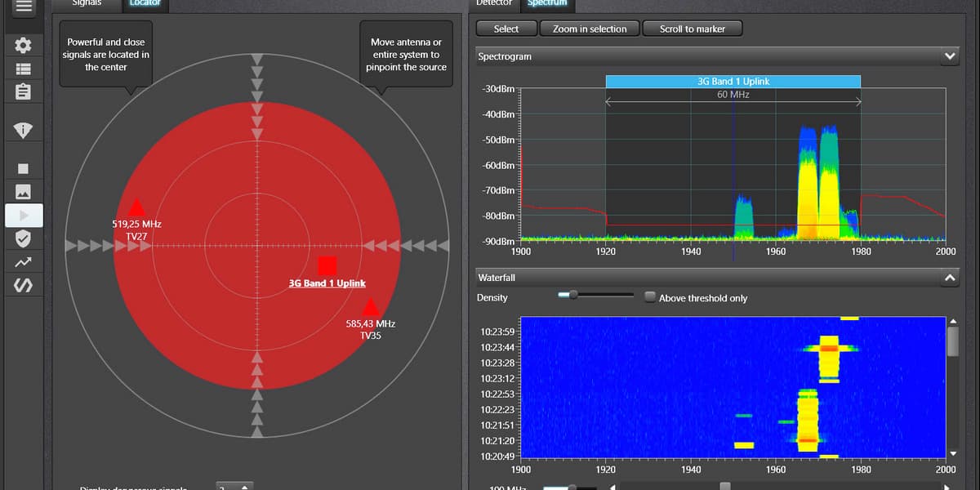This screenshot has width=980, height=490.
Task: Open the report clipboard icon
Action: coord(23,91)
